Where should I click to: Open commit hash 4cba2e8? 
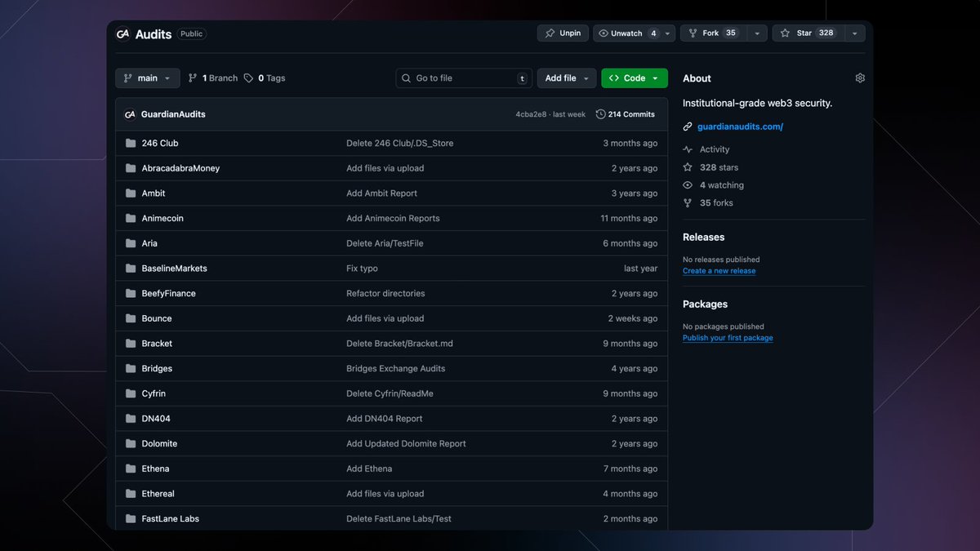coord(530,114)
